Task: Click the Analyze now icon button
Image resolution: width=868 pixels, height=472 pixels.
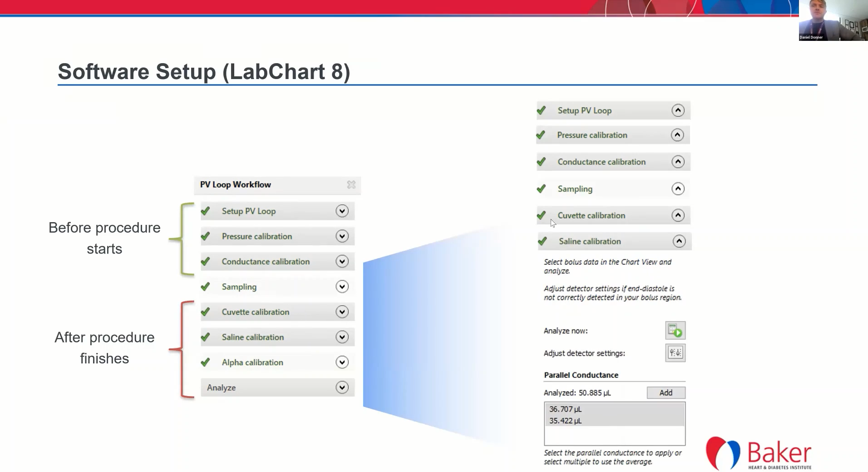Action: click(675, 331)
